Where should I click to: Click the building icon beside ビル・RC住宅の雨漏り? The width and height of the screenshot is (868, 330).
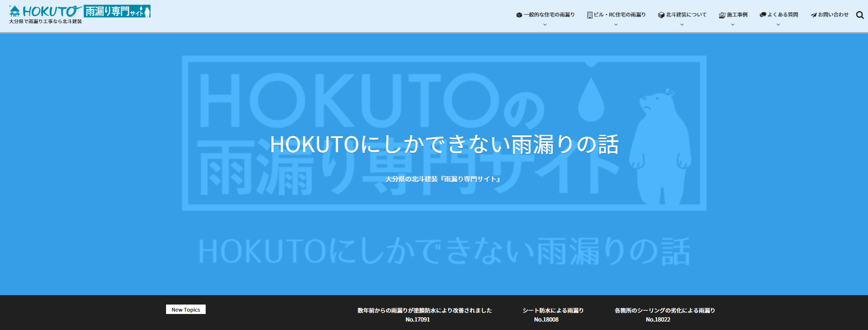[590, 15]
